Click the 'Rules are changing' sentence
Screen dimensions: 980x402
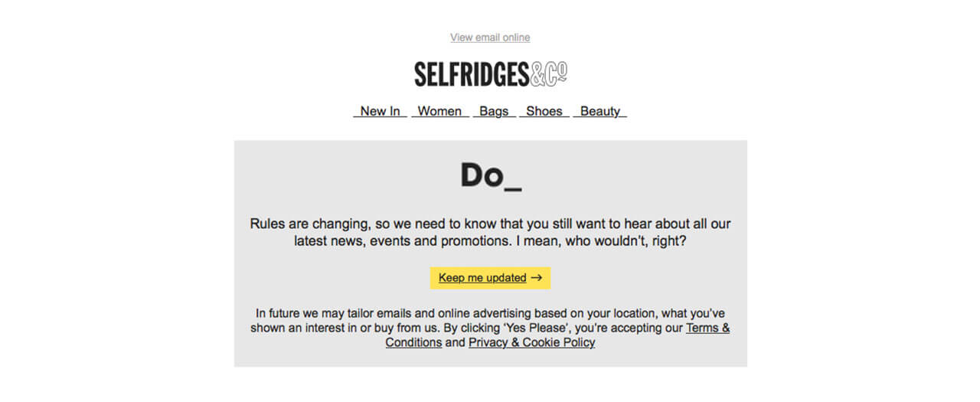coord(490,224)
